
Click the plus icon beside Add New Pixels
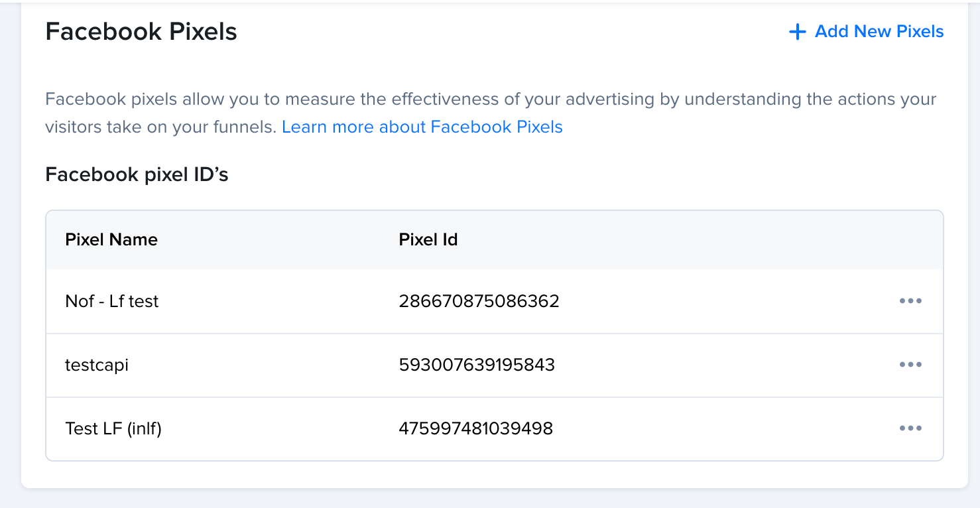click(797, 32)
